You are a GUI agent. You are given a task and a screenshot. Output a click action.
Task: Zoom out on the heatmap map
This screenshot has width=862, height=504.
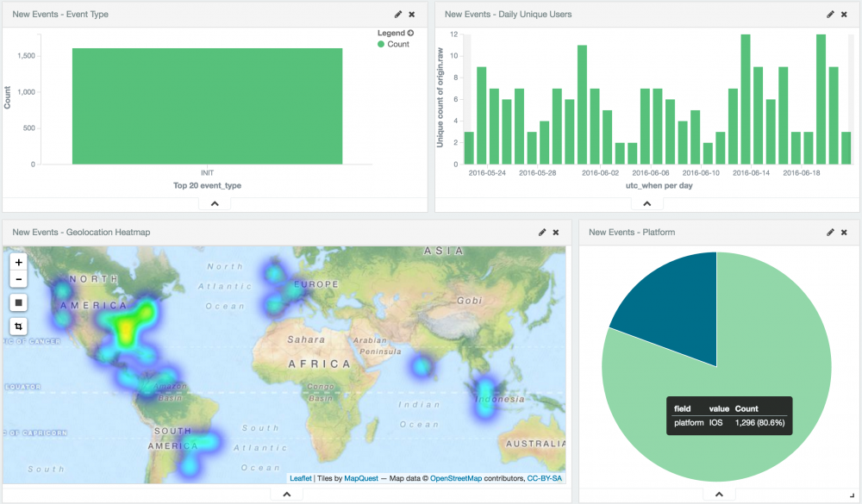[19, 279]
